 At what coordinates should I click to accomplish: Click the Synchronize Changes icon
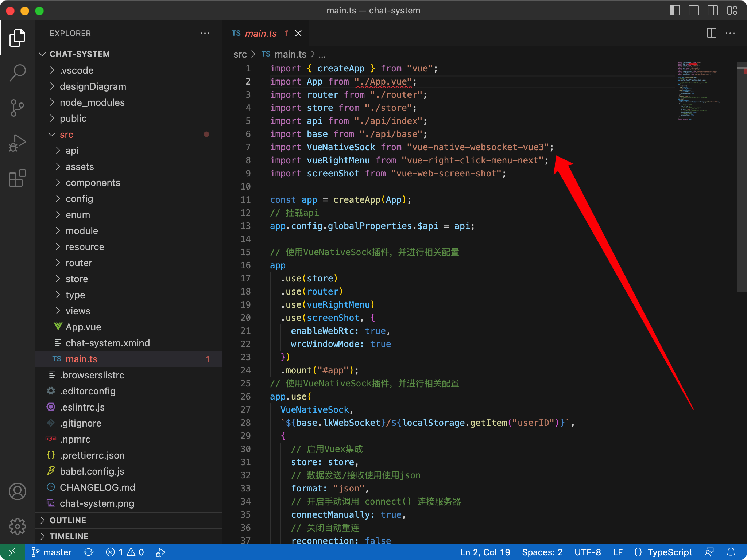89,552
